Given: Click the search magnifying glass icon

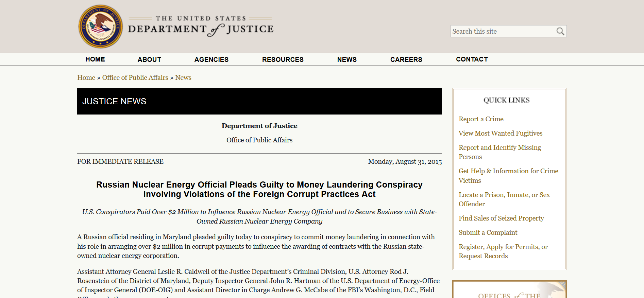Looking at the screenshot, I should point(560,31).
